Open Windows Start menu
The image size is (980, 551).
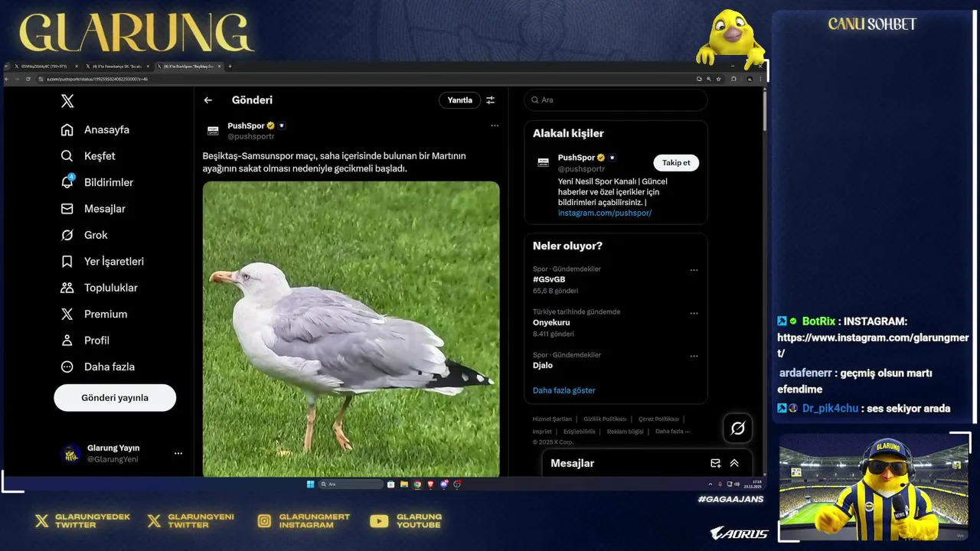tap(310, 484)
